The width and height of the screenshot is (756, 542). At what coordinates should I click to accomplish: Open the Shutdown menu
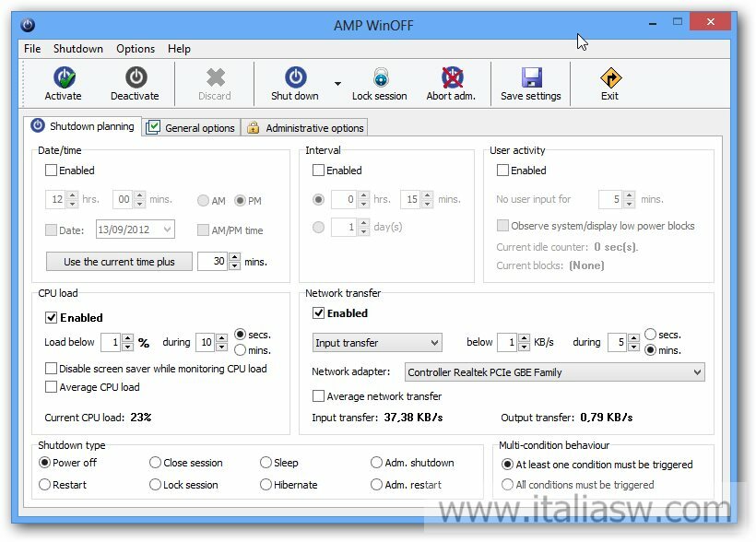(78, 49)
